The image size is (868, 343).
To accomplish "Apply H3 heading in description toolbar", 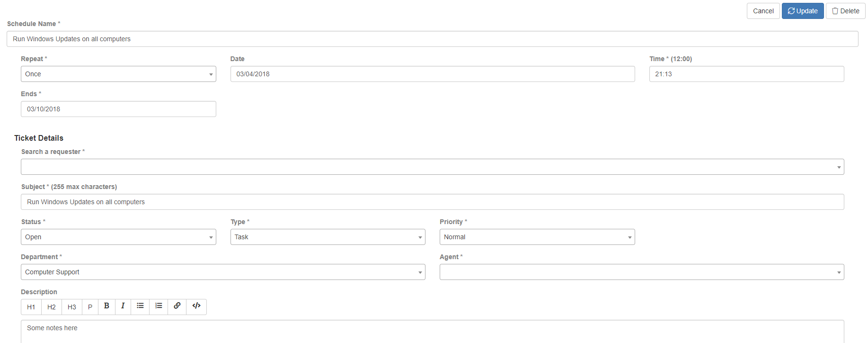I will click(72, 307).
